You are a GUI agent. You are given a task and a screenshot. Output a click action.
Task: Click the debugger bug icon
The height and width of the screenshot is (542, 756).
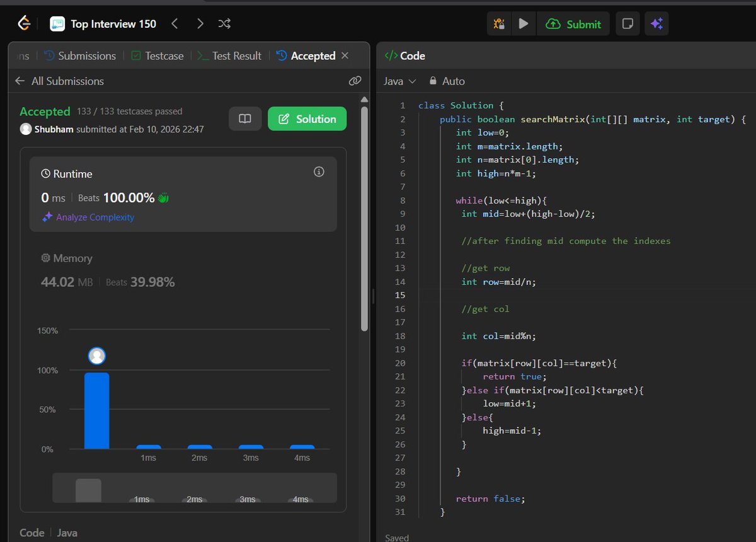[x=499, y=24]
